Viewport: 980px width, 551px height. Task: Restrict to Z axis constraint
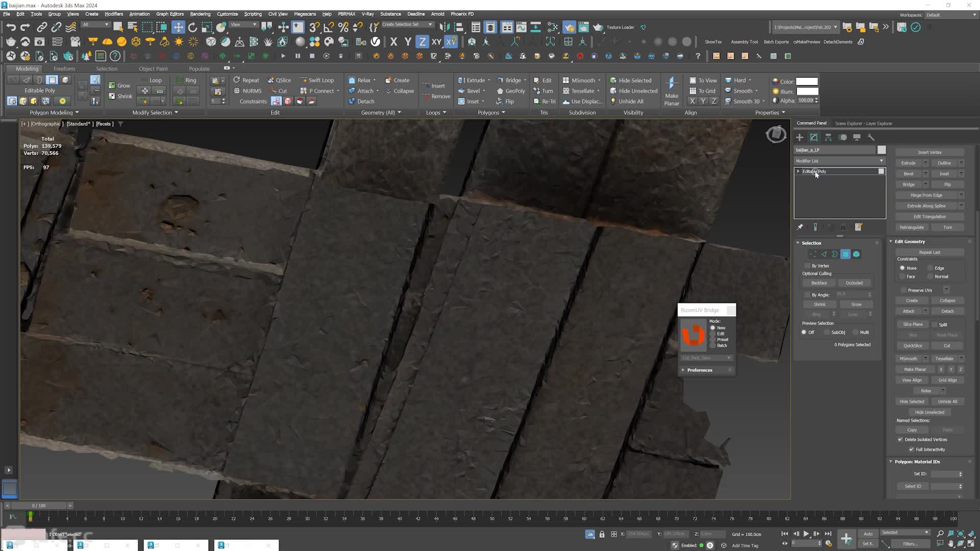pos(422,42)
